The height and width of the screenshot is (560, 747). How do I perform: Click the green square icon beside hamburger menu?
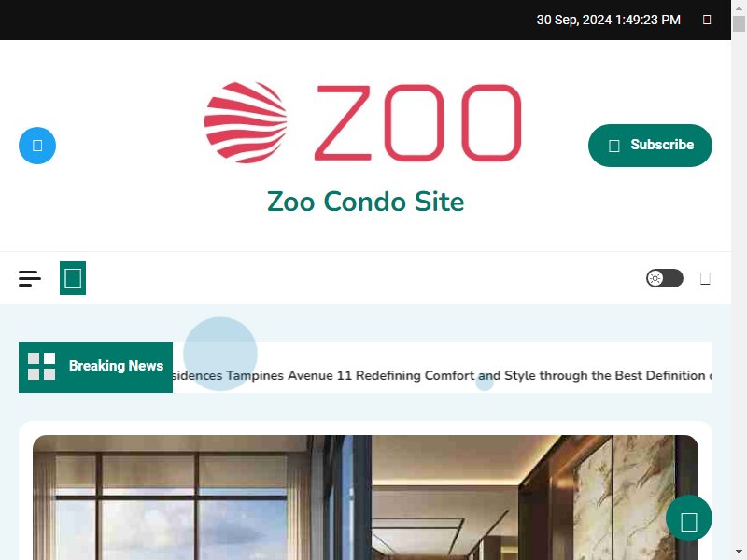tap(73, 278)
